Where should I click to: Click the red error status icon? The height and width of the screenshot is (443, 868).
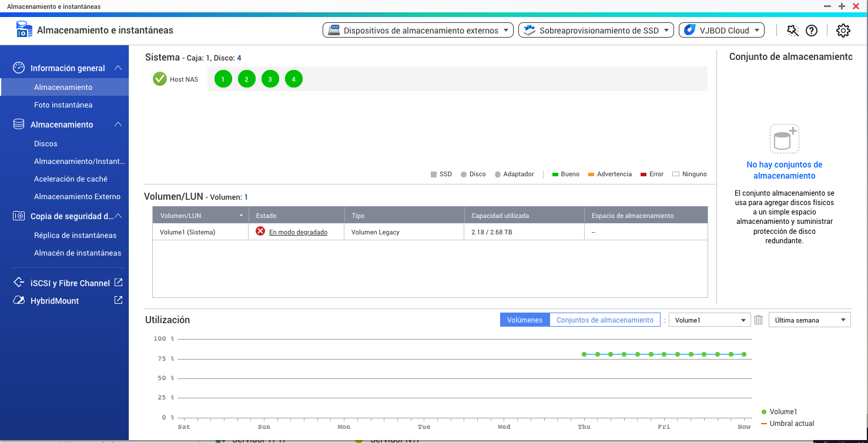tap(260, 231)
